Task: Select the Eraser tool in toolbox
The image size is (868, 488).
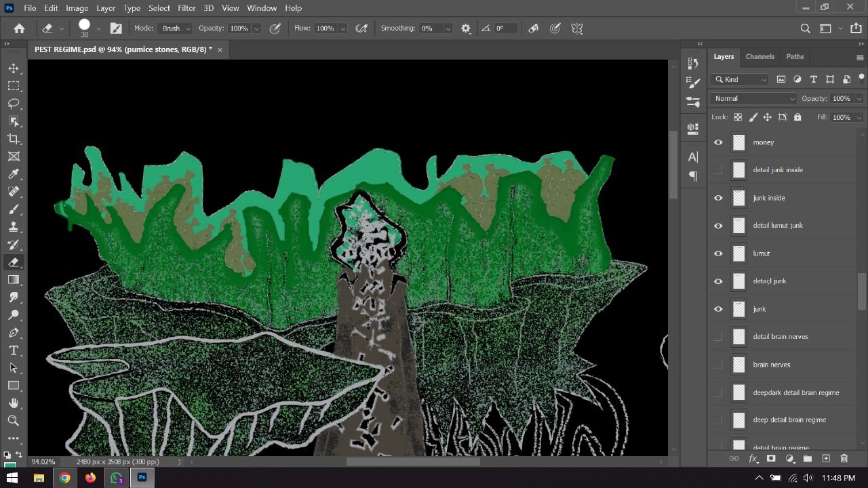Action: [x=14, y=262]
